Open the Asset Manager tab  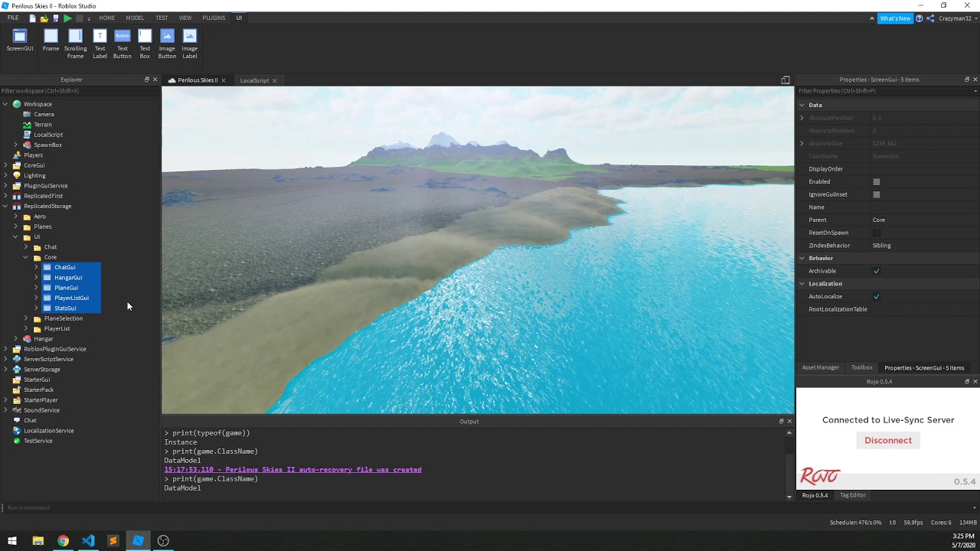(821, 367)
